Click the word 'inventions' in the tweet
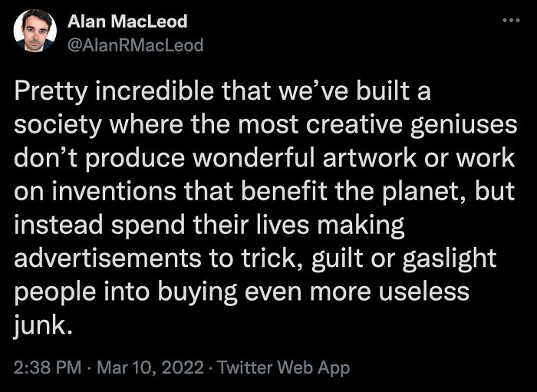Image resolution: width=537 pixels, height=392 pixels. [x=114, y=192]
